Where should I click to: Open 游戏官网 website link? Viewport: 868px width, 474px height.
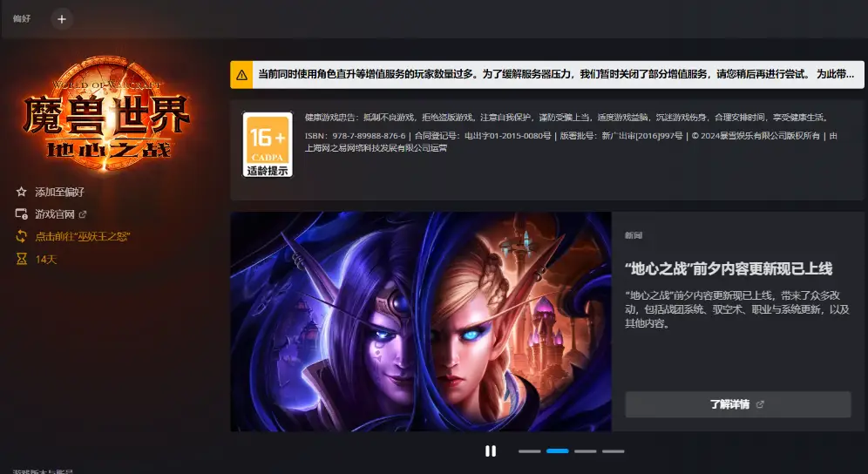55,214
